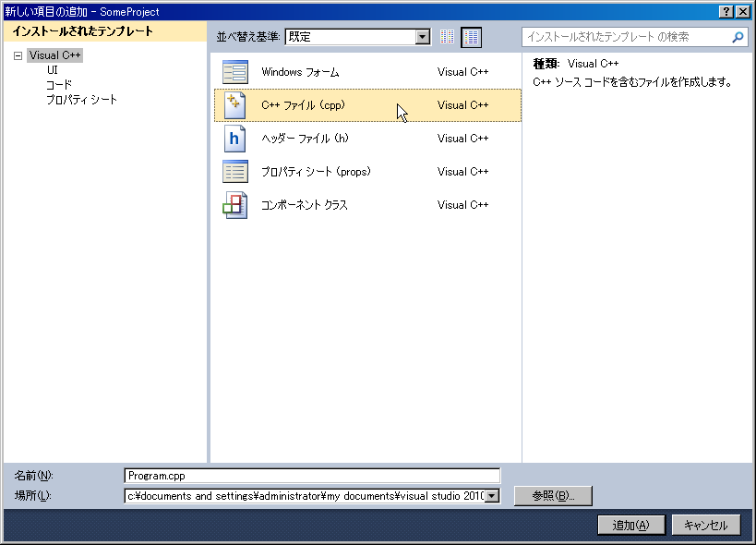Switch to large icon view mode
The image size is (756, 545).
472,37
